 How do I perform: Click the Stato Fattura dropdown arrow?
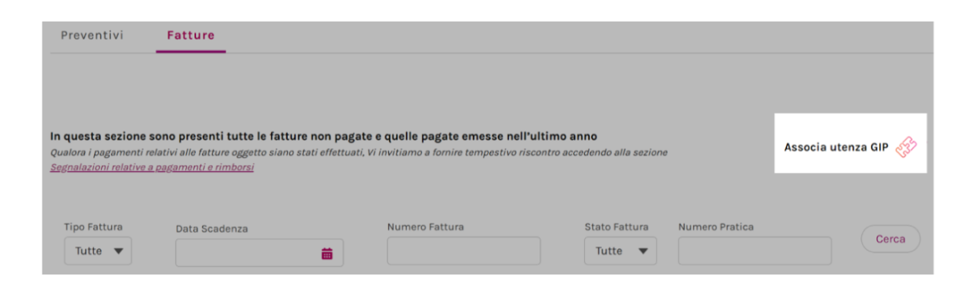(643, 251)
